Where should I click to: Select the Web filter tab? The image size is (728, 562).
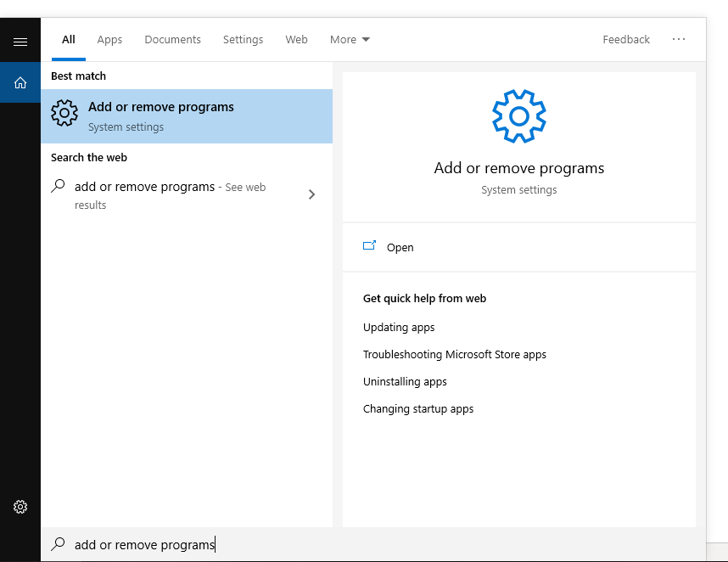pos(296,39)
